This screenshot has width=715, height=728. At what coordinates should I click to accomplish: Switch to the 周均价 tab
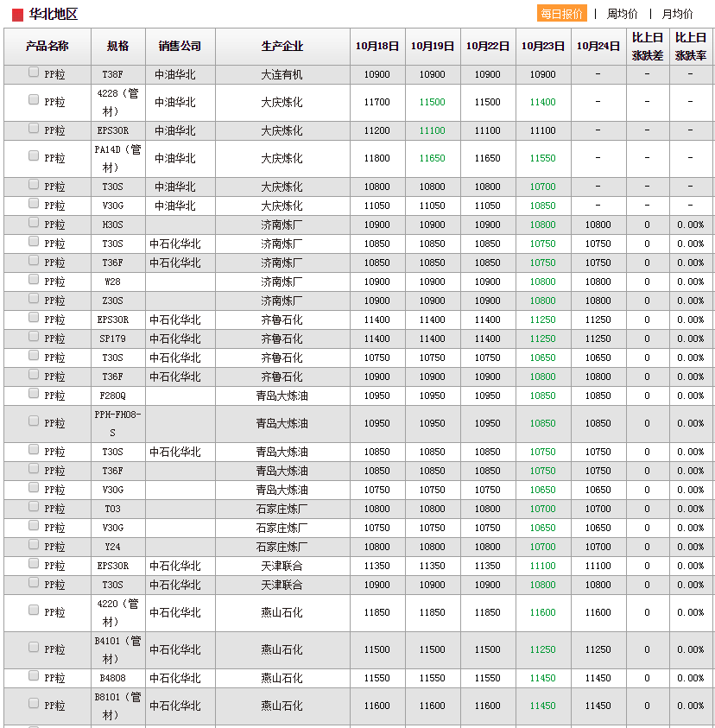pos(622,14)
